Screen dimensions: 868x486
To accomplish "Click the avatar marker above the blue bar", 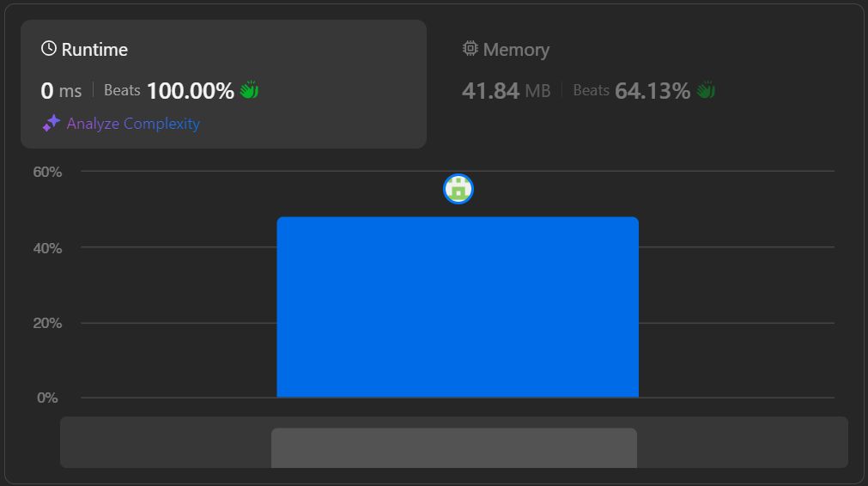I will pyautogui.click(x=458, y=189).
